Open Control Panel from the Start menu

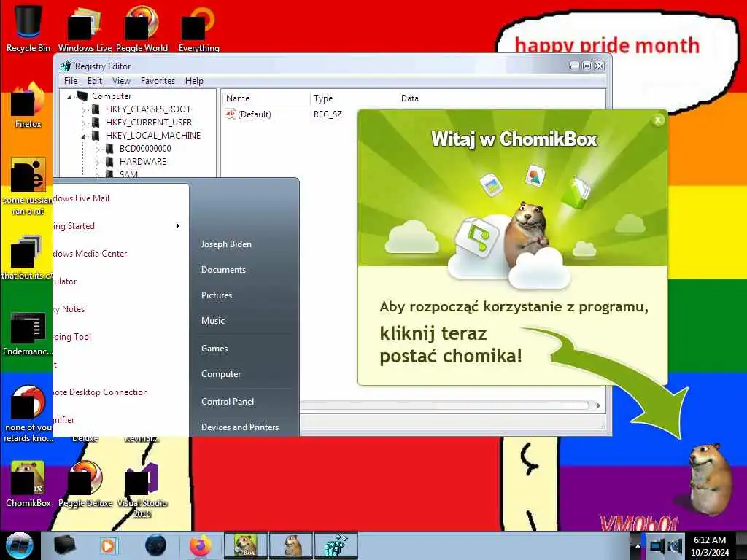228,402
